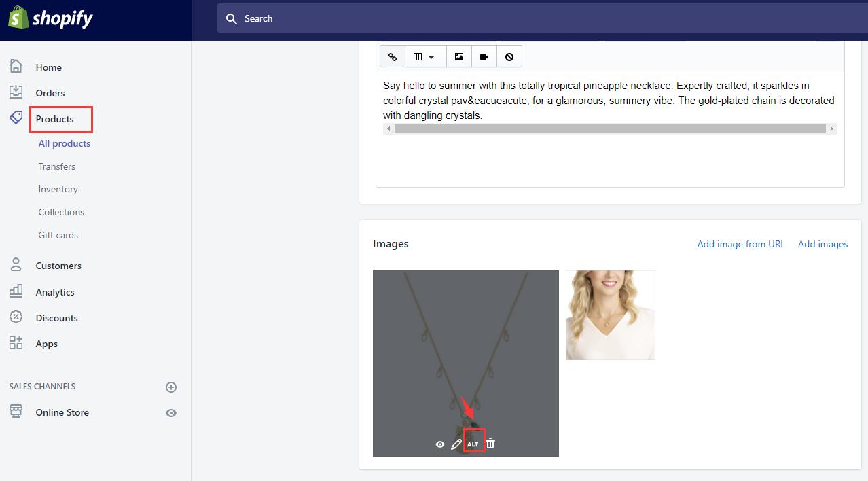Open Collections under Products
Image resolution: width=868 pixels, height=481 pixels.
pyautogui.click(x=61, y=212)
